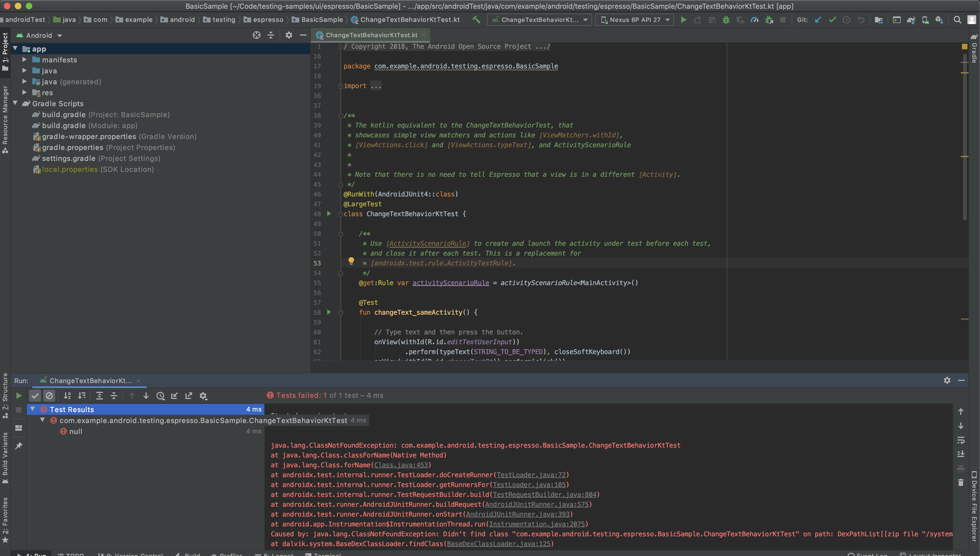
Task: Open test history clock icon
Action: [160, 396]
